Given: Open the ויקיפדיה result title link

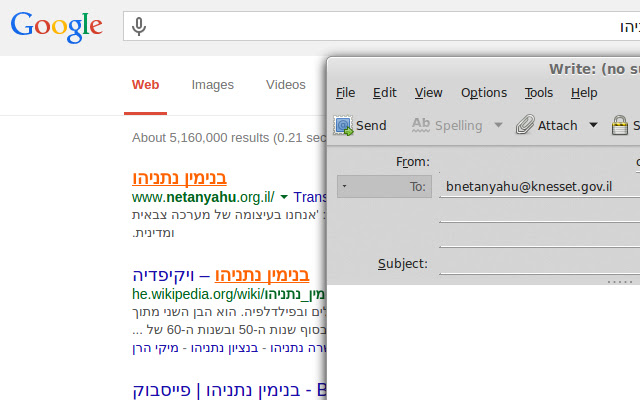Looking at the screenshot, I should 221,275.
